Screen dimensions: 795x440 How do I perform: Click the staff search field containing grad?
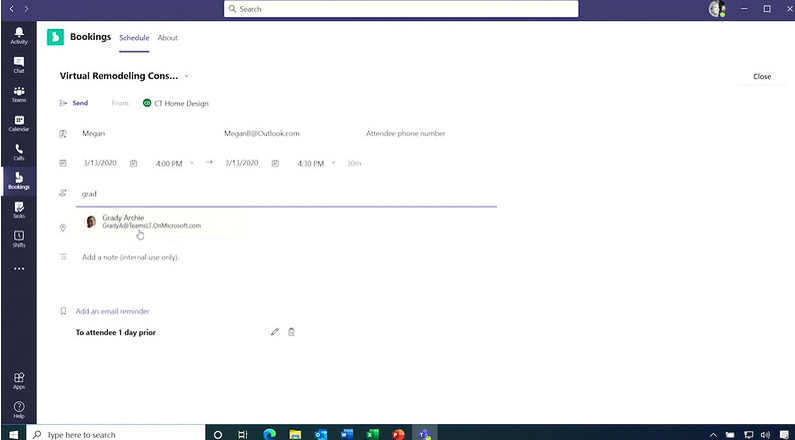(286, 194)
